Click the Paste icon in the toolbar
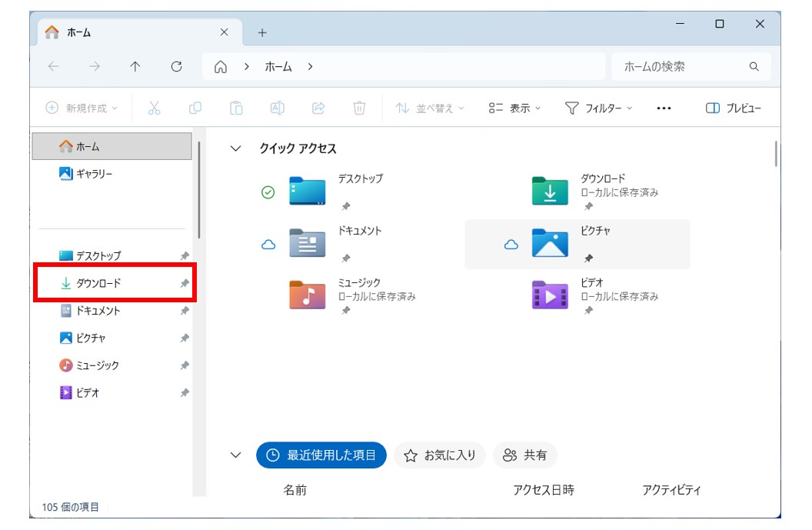812x530 pixels. (x=236, y=108)
